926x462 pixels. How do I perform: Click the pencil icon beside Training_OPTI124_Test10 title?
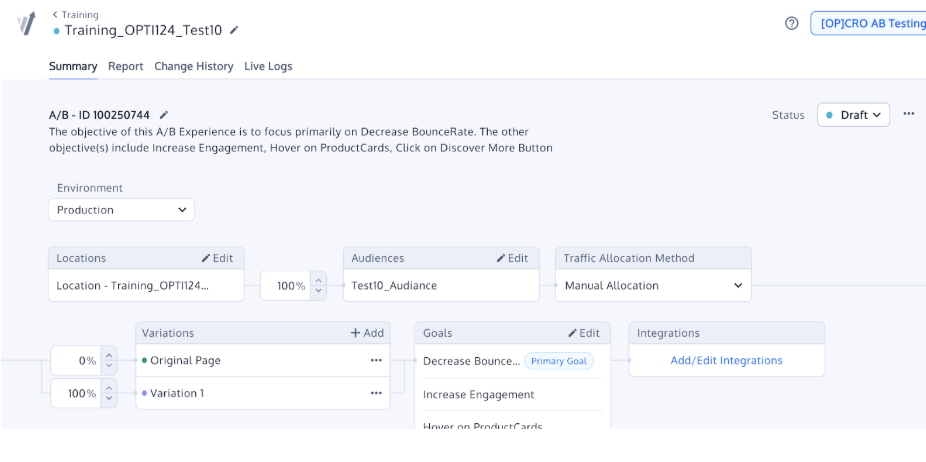[234, 30]
